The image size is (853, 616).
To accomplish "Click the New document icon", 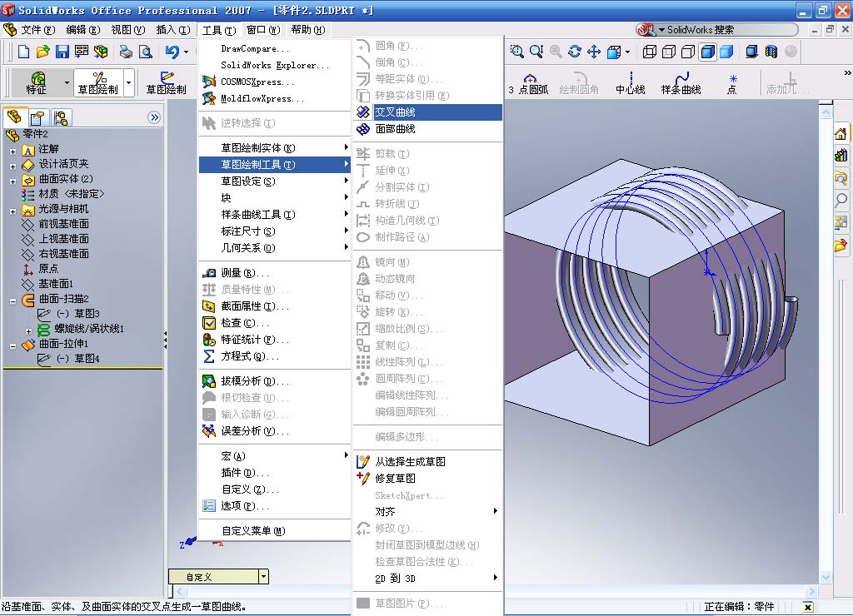I will pyautogui.click(x=23, y=52).
